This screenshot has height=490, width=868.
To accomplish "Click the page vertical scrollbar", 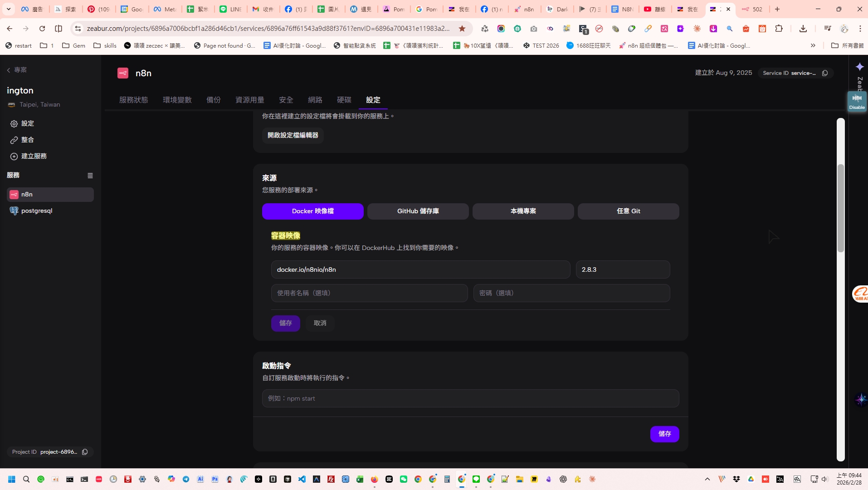I will [841, 208].
